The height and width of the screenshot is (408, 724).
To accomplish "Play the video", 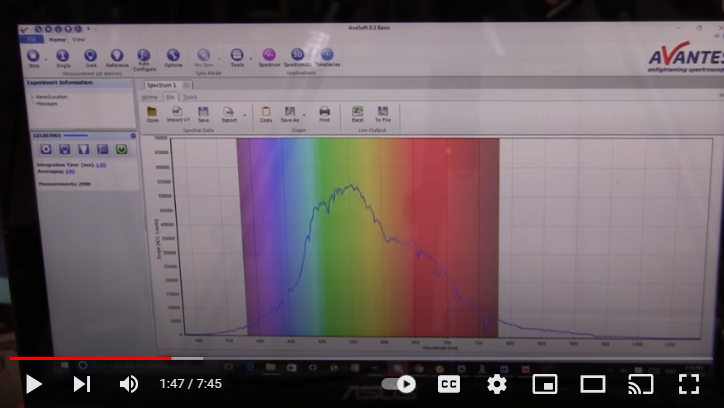I will pyautogui.click(x=33, y=384).
